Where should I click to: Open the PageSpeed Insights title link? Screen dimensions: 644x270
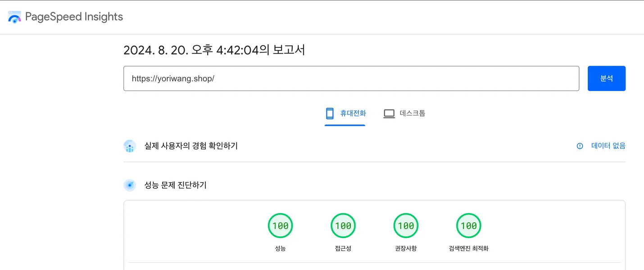(74, 17)
